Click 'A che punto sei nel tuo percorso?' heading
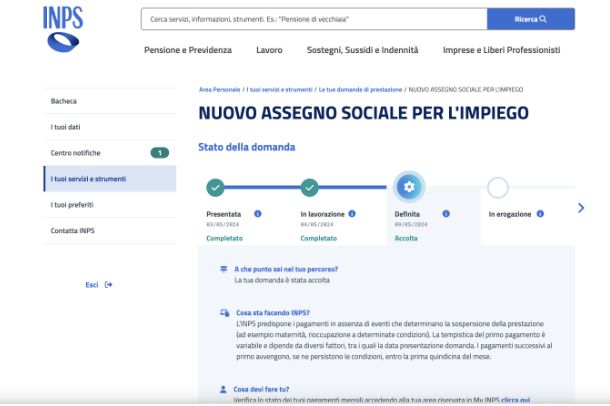Image resolution: width=610 pixels, height=406 pixels. tap(286, 269)
